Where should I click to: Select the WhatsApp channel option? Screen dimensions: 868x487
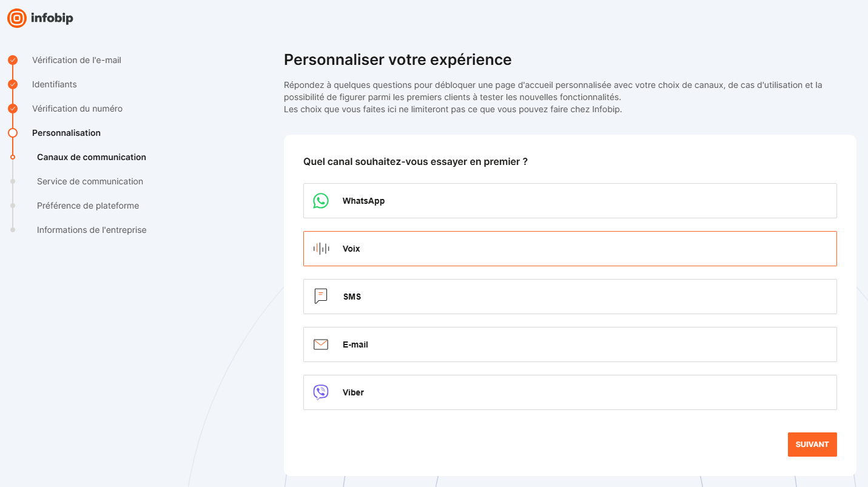pyautogui.click(x=570, y=201)
